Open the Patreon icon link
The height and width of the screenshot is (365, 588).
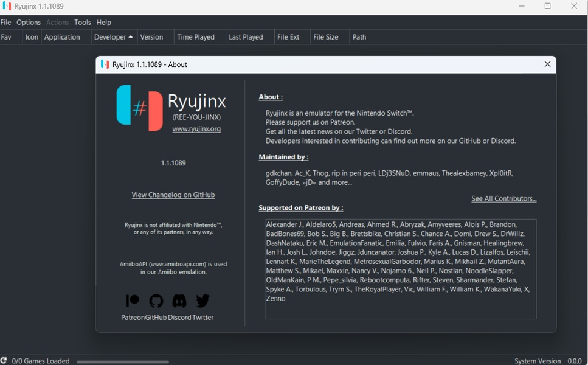click(133, 301)
